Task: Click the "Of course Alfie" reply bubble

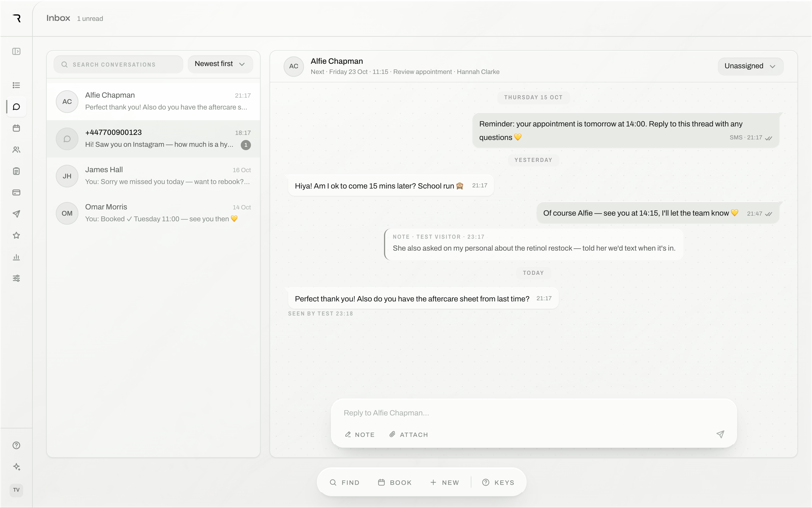Action: pyautogui.click(x=658, y=213)
